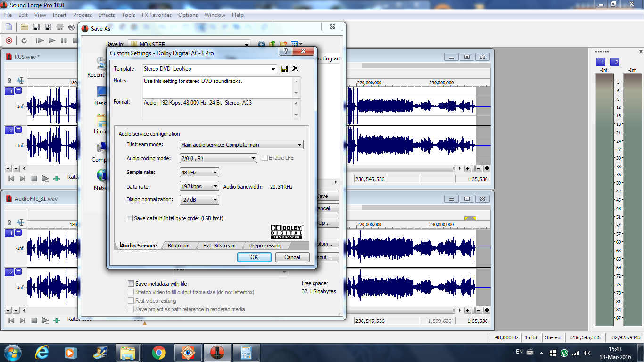
Task: Create a new folder in Save As dialog
Action: 284,44
